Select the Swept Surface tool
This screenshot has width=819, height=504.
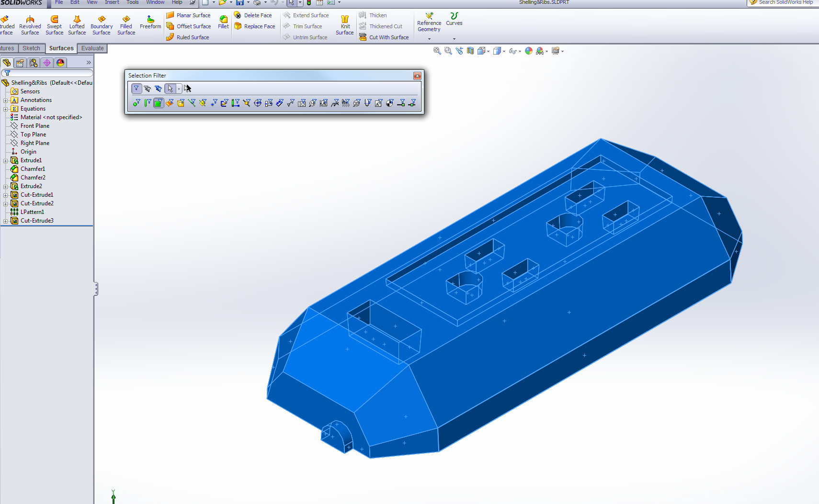[x=54, y=25]
